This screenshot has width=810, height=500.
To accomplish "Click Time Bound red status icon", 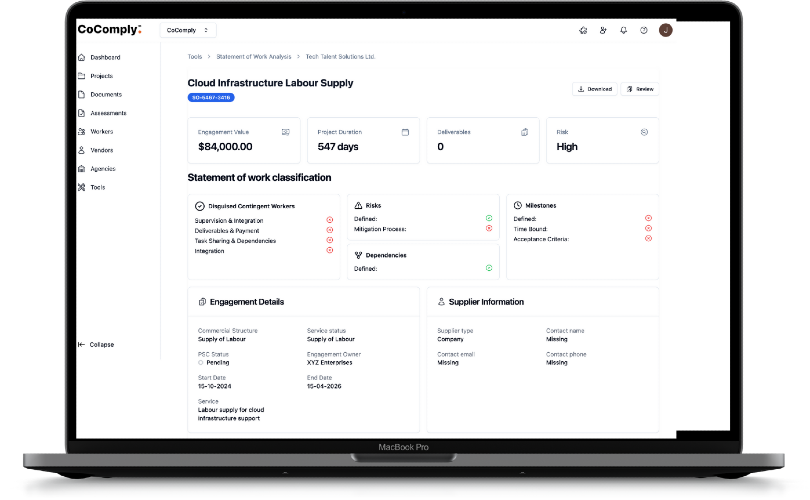I will pyautogui.click(x=648, y=228).
